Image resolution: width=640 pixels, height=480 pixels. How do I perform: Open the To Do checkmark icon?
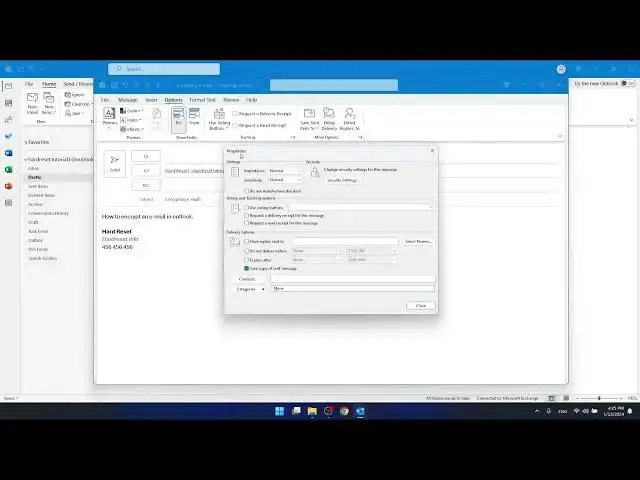[x=9, y=136]
